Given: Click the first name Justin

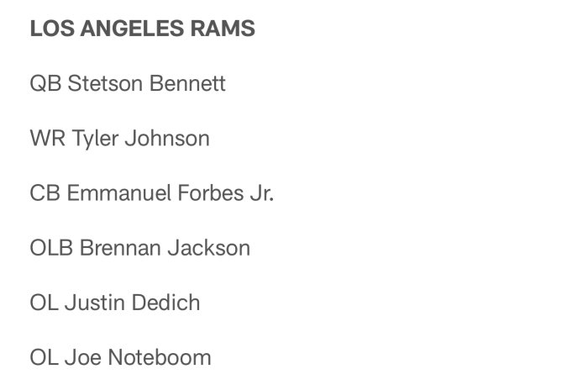Looking at the screenshot, I should (x=95, y=303).
